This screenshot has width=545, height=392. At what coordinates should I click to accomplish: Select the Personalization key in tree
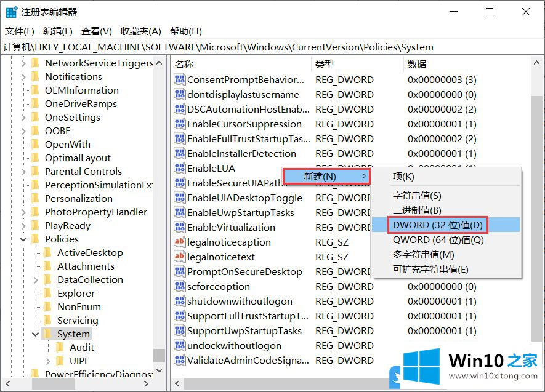click(79, 199)
